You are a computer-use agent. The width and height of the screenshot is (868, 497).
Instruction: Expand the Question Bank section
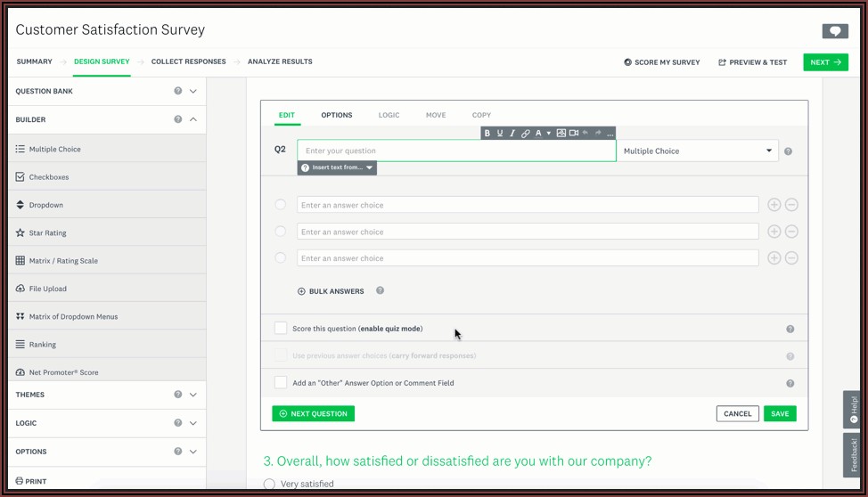pos(192,91)
